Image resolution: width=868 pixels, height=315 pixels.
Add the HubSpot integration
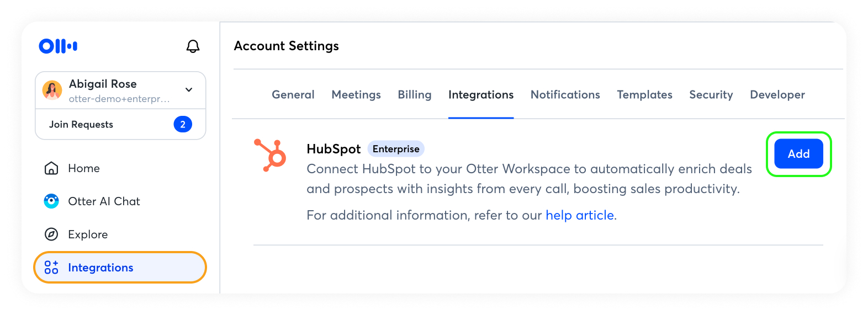pos(798,154)
